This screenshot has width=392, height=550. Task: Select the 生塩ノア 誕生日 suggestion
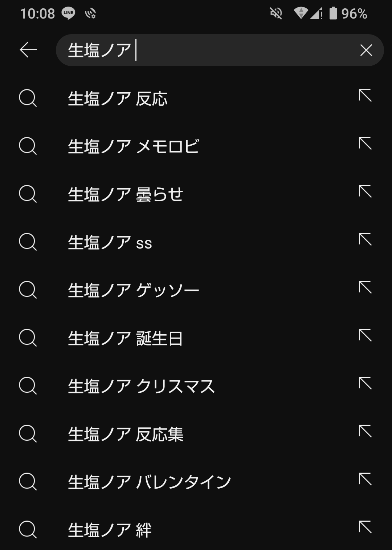click(x=125, y=338)
